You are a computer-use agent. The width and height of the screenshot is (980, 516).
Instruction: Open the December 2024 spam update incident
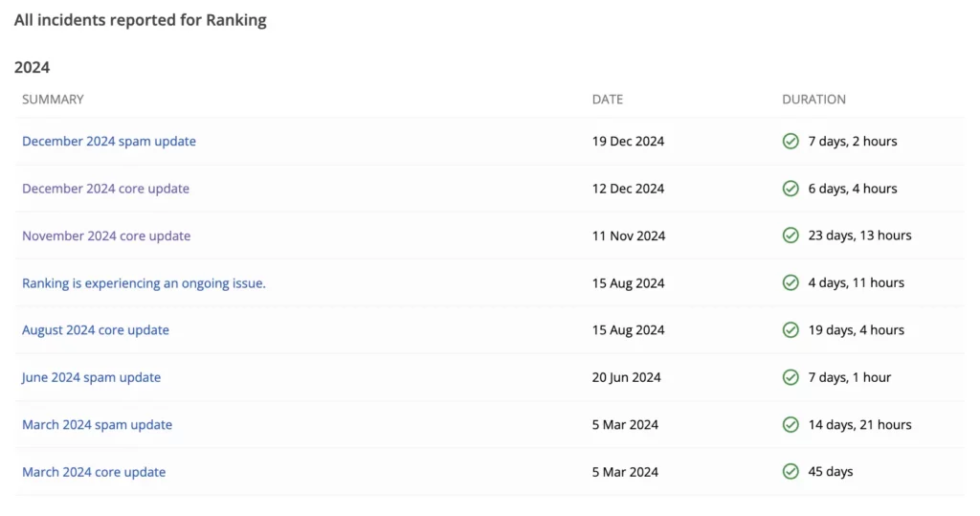tap(109, 142)
